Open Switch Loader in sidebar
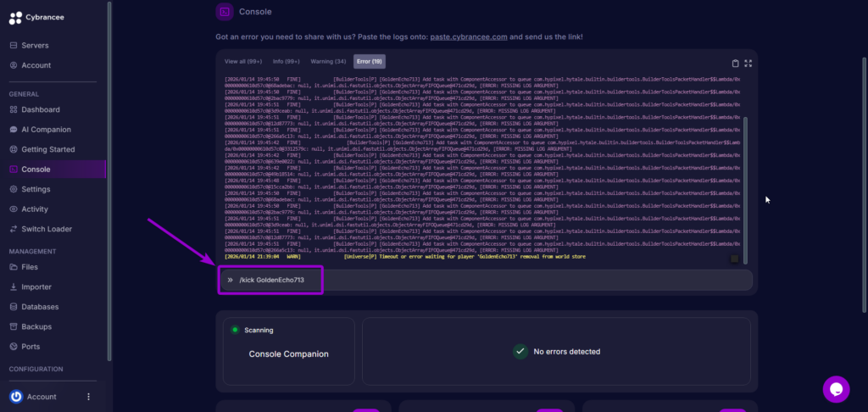 (48, 229)
